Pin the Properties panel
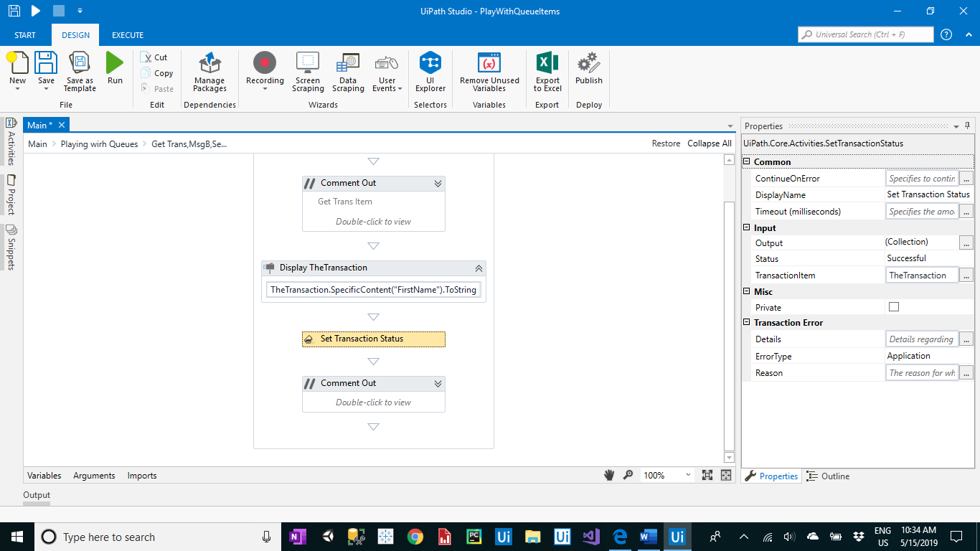The height and width of the screenshot is (551, 980). point(966,126)
